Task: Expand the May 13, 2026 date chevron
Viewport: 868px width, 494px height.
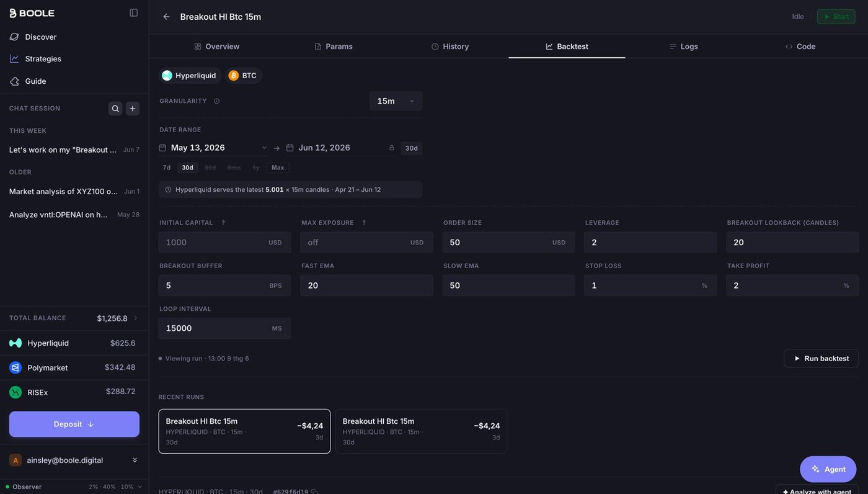Action: click(264, 148)
